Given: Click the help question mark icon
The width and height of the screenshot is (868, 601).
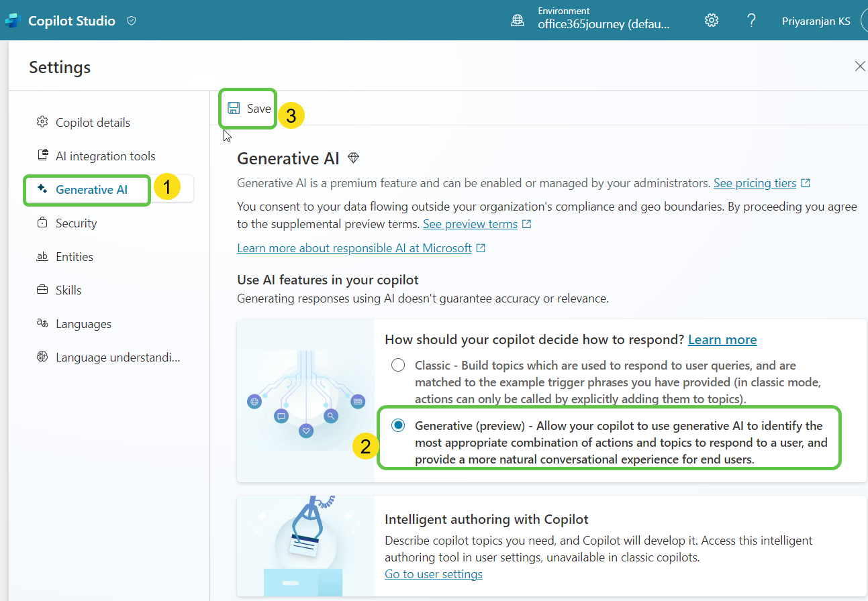Looking at the screenshot, I should pos(751,21).
